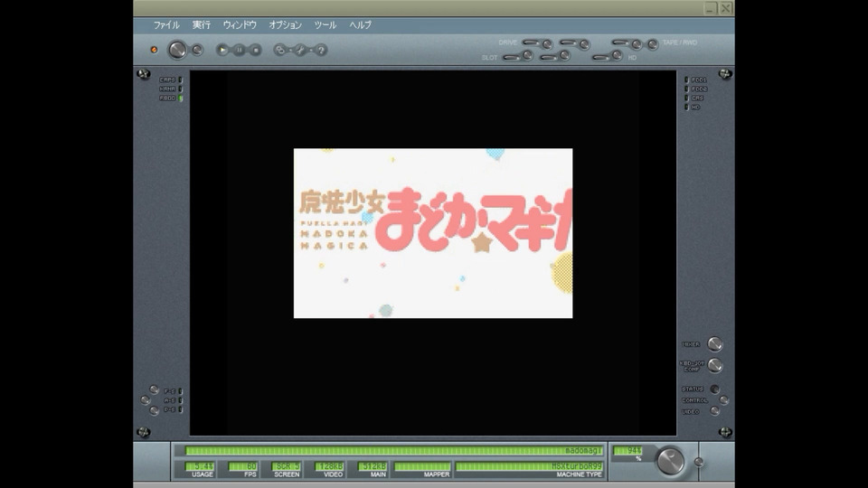Click the first DRIVE pill-shaped eject button
Viewport: 868px width, 488px height.
click(531, 42)
